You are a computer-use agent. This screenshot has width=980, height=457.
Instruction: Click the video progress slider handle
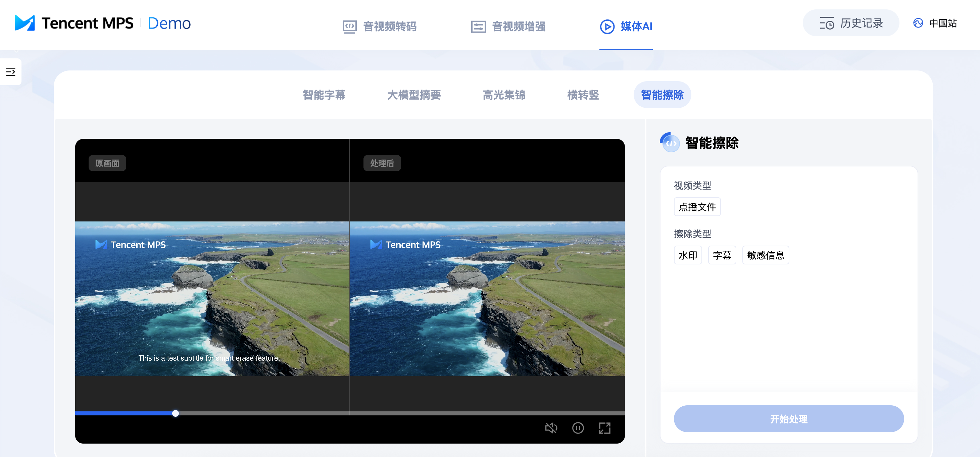pyautogui.click(x=176, y=413)
